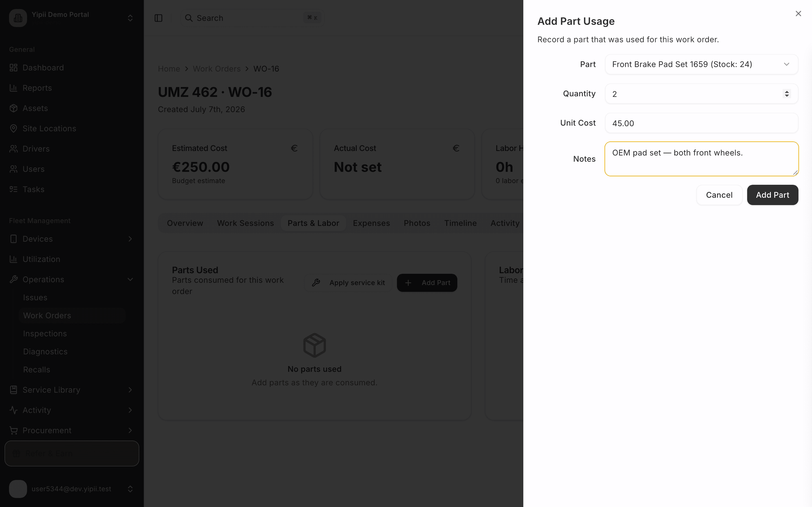Click the Procurement cart icon
This screenshot has width=812, height=507.
coord(14,430)
